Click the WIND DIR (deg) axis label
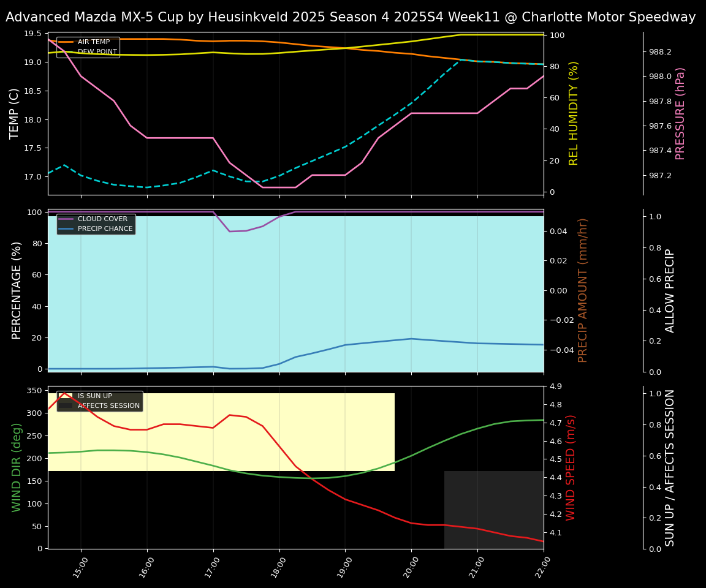This screenshot has width=706, height=588. pyautogui.click(x=17, y=467)
